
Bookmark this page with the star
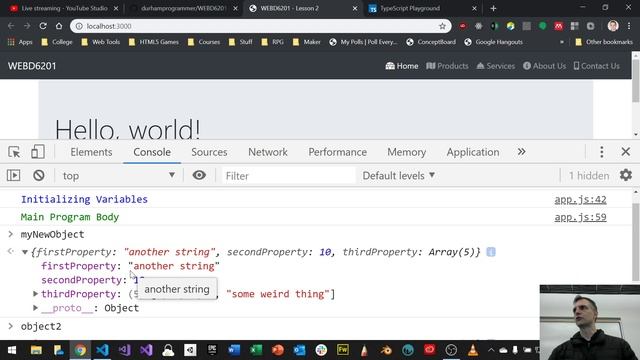coord(442,26)
